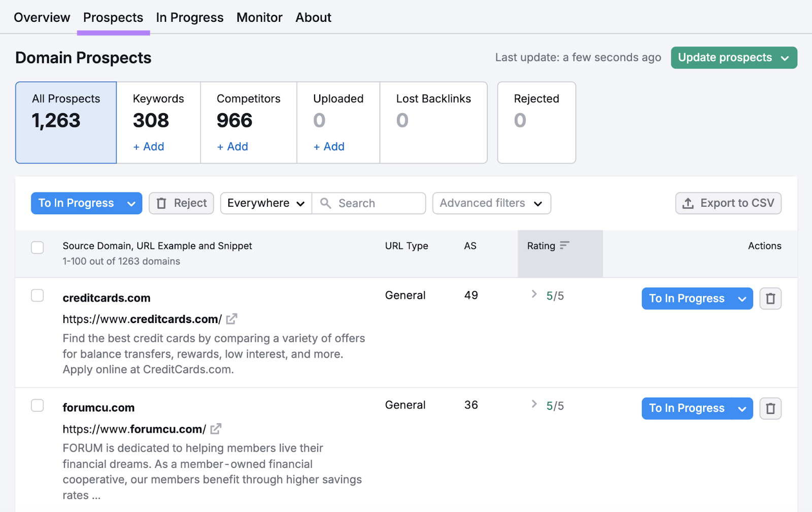This screenshot has height=512, width=812.
Task: Click + Add under Keywords
Action: click(148, 146)
